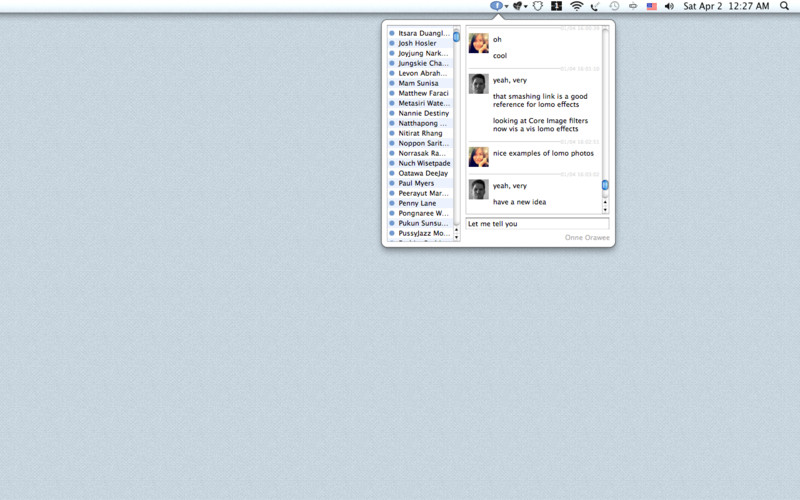Select contact Noppon Sarit...

point(420,143)
